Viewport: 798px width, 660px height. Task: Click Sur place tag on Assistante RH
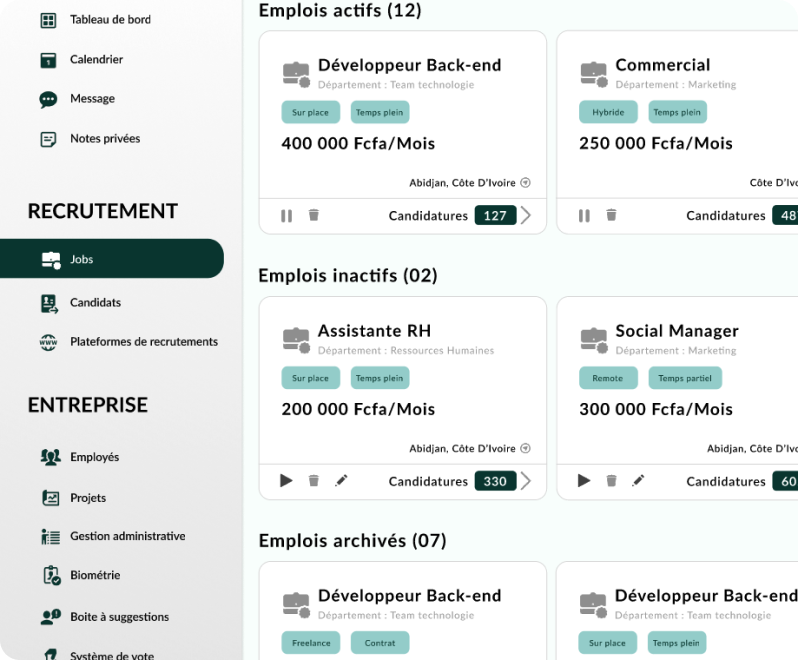point(310,378)
